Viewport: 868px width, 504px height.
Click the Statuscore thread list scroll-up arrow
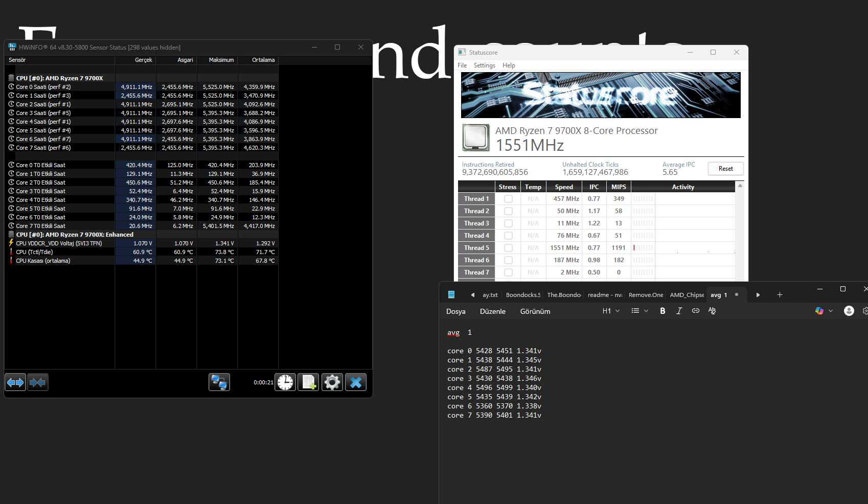click(x=740, y=186)
